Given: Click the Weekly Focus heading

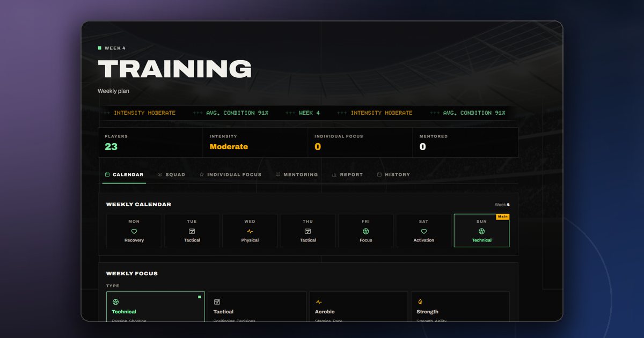Looking at the screenshot, I should 132,274.
